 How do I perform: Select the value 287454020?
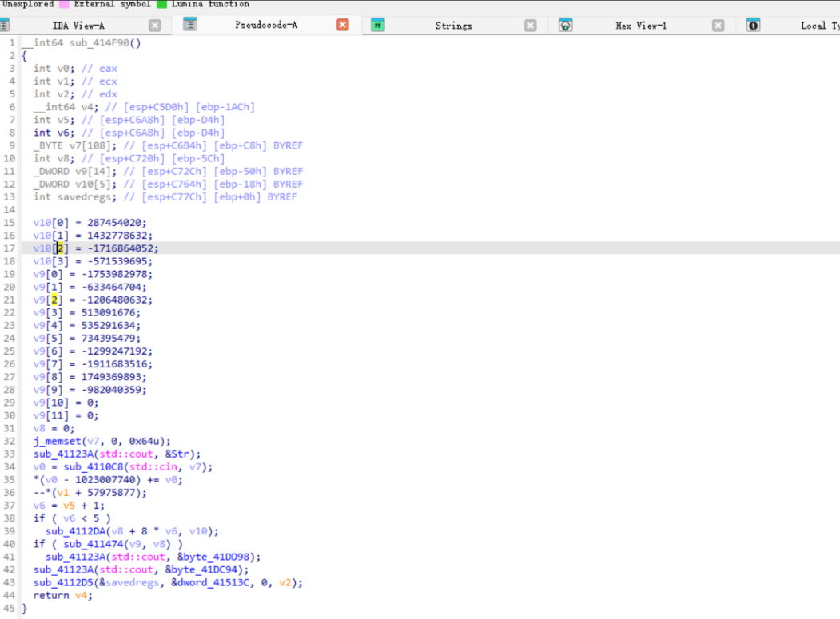pyautogui.click(x=114, y=223)
